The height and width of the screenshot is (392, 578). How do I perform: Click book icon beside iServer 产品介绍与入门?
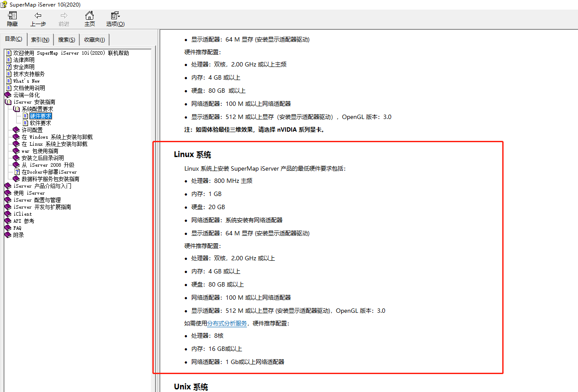(x=8, y=186)
